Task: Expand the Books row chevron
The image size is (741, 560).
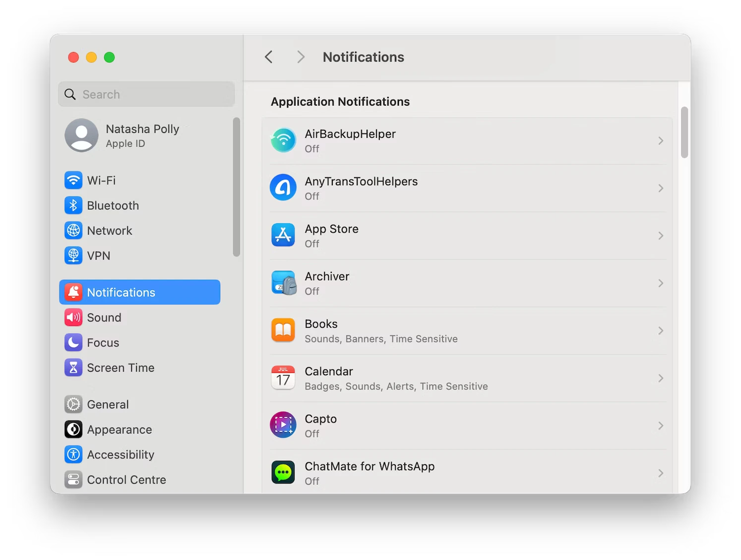Action: pos(661,331)
